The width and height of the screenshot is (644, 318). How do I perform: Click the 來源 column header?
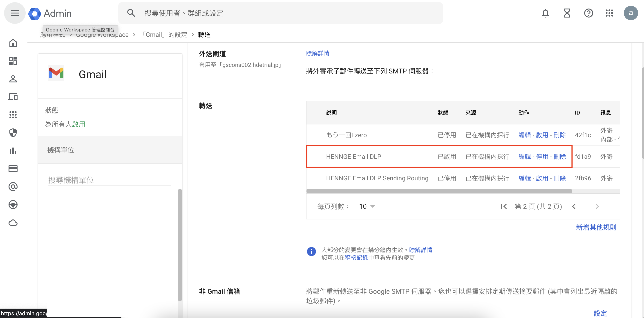pyautogui.click(x=470, y=113)
